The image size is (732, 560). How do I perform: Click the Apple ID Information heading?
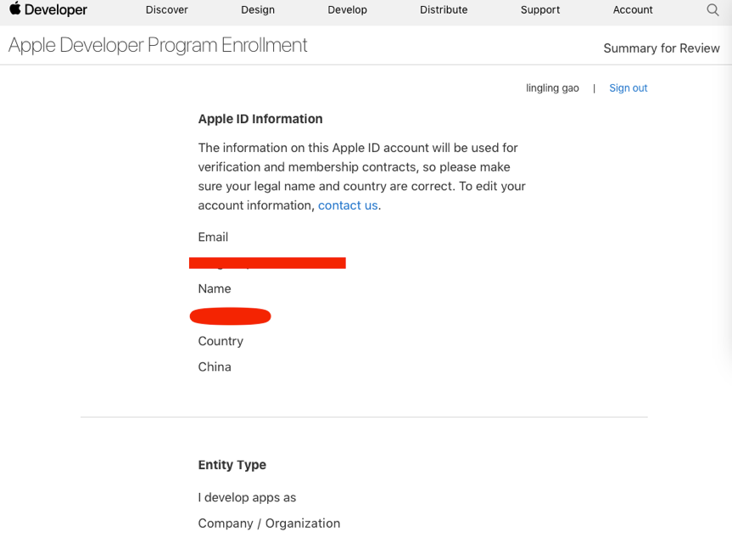[260, 119]
